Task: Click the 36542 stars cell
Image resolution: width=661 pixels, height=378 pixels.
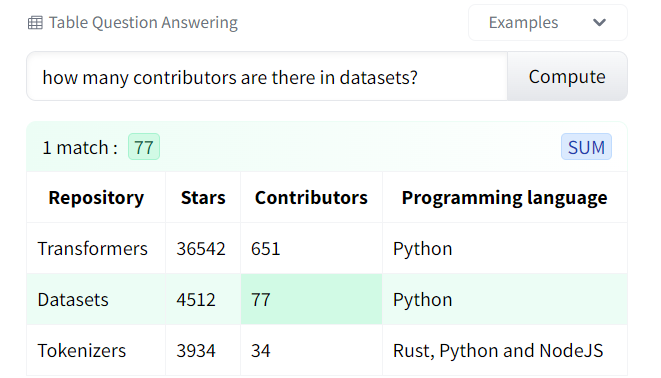Action: [203, 248]
